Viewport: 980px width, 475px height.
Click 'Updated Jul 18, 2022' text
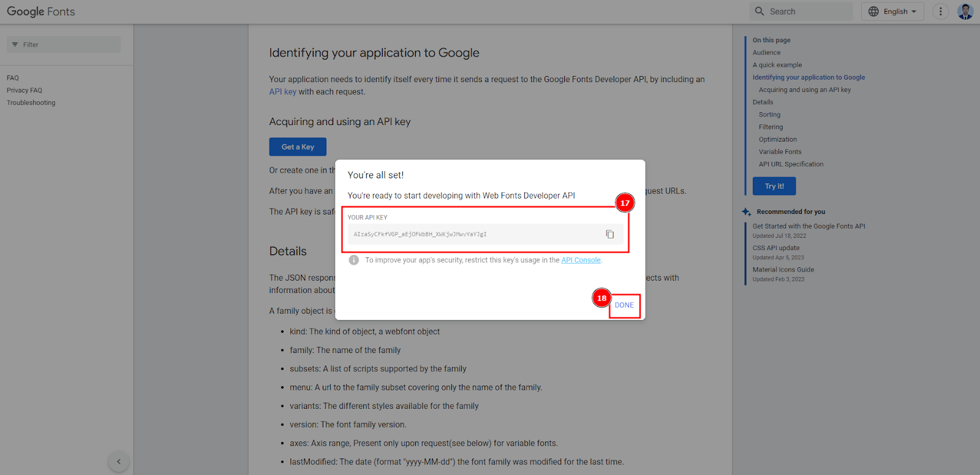[779, 236]
